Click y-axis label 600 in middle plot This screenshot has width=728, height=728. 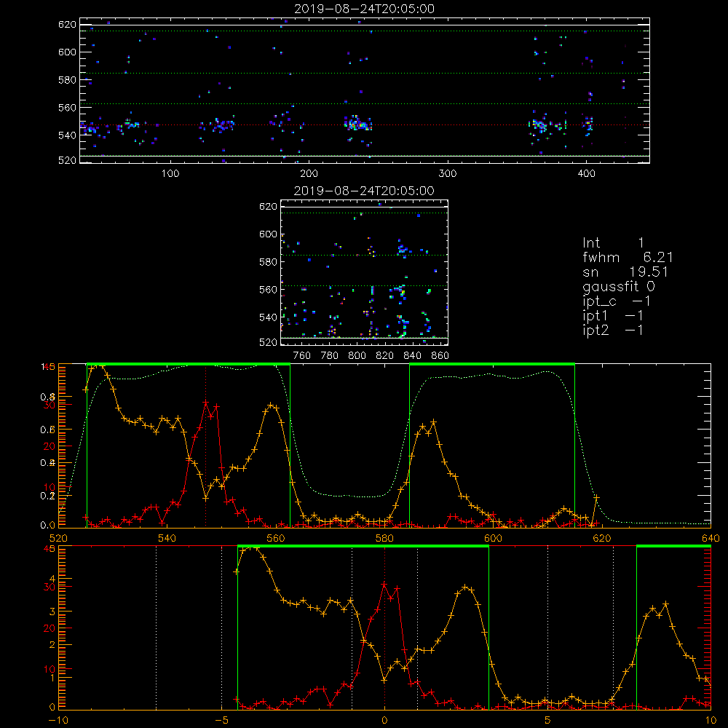[x=269, y=234]
